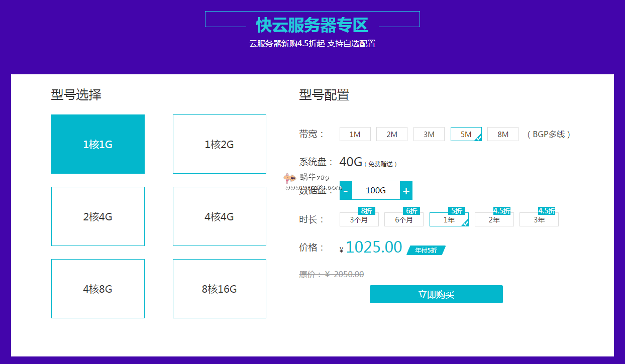625x364 pixels.
Task: Choose the 8核16G server model
Action: (x=220, y=289)
